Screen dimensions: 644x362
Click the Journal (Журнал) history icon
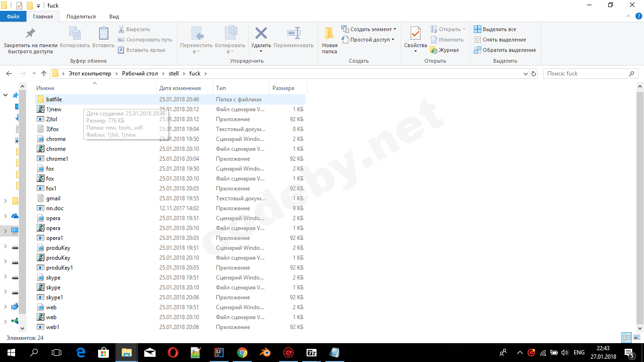434,50
